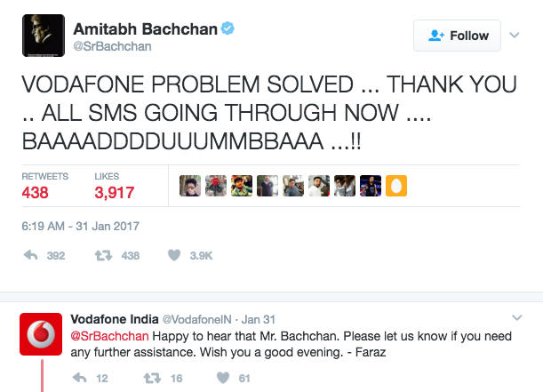543x392 pixels.
Task: Click the blue verified badge
Action: click(x=228, y=29)
